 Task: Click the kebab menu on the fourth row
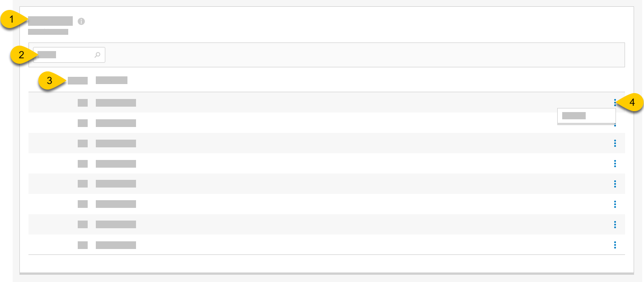(615, 164)
